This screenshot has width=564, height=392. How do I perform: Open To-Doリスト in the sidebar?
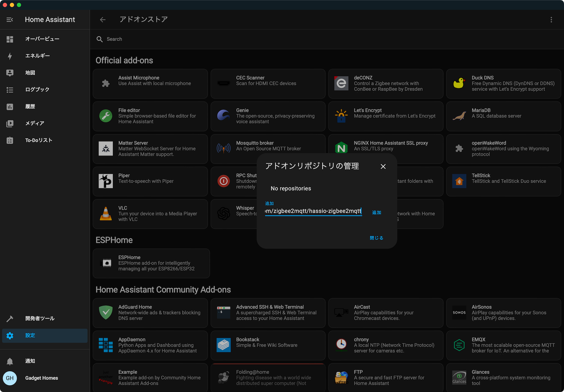[x=45, y=140]
